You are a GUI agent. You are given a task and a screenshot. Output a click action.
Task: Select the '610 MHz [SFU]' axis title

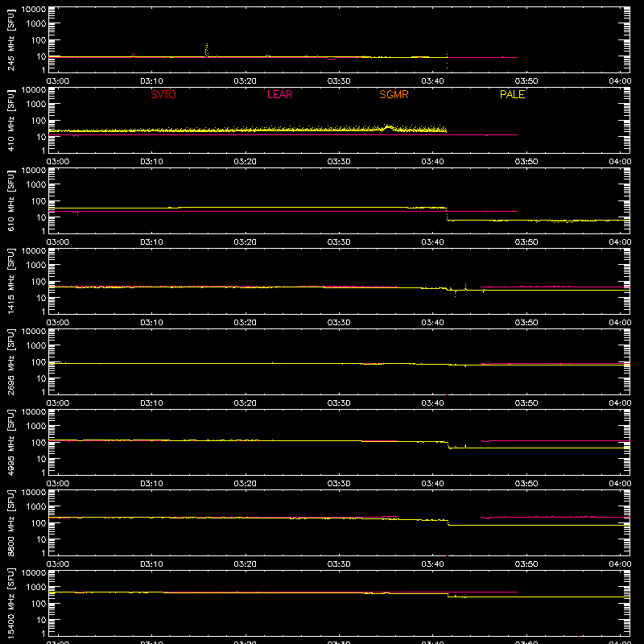coord(10,200)
